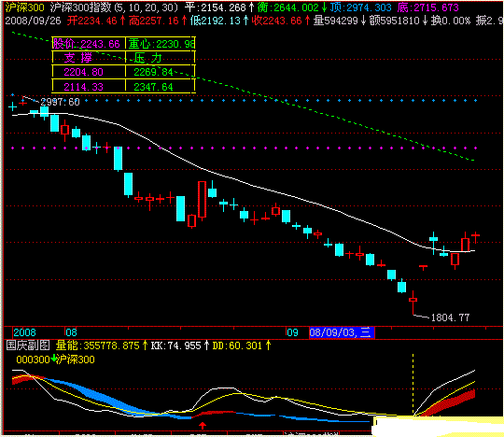Click the 沪深300指数(5,10,20,30) indicator label
The height and width of the screenshot is (437, 504).
(x=114, y=7)
